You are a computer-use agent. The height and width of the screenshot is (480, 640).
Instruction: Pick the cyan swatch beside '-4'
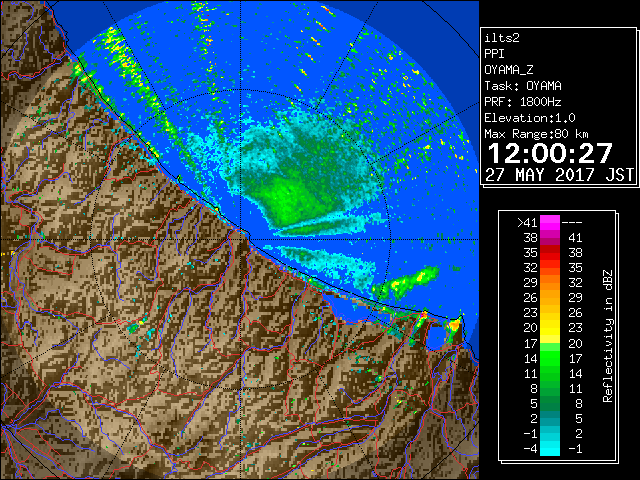pos(550,449)
